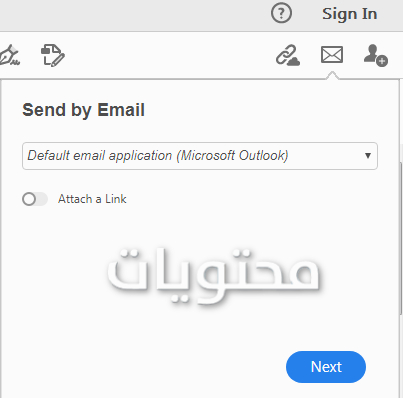Expand the email application dropdown arrow

368,156
